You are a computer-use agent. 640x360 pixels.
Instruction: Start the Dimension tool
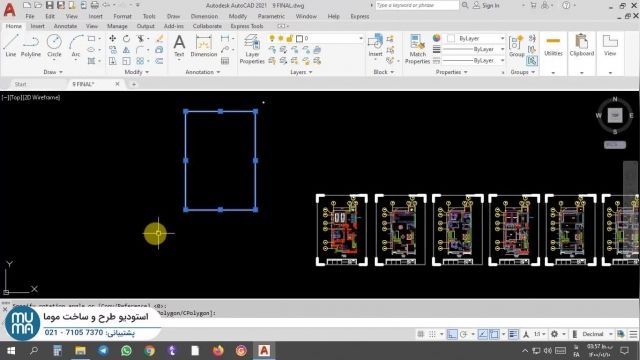204,46
